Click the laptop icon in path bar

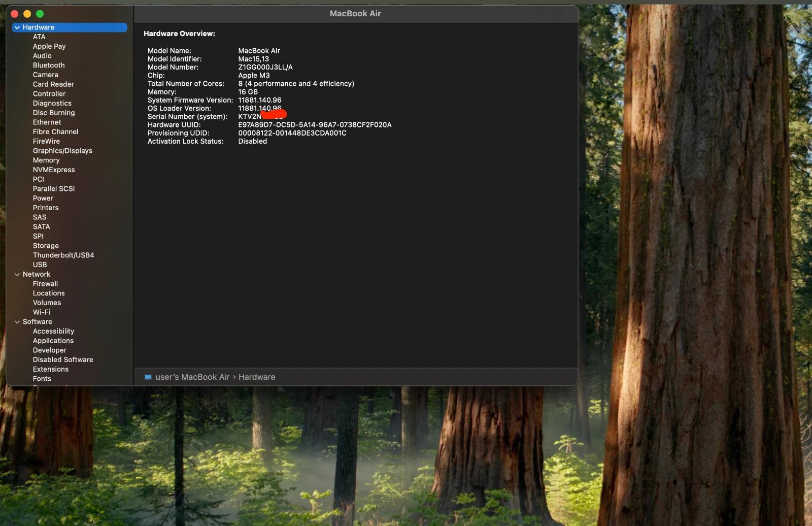pyautogui.click(x=148, y=377)
